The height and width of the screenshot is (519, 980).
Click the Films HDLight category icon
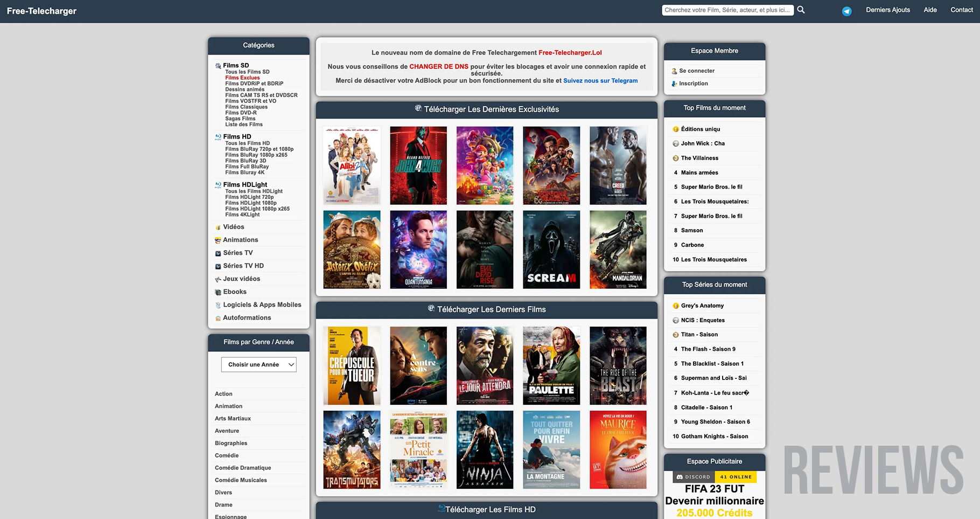[x=218, y=185]
